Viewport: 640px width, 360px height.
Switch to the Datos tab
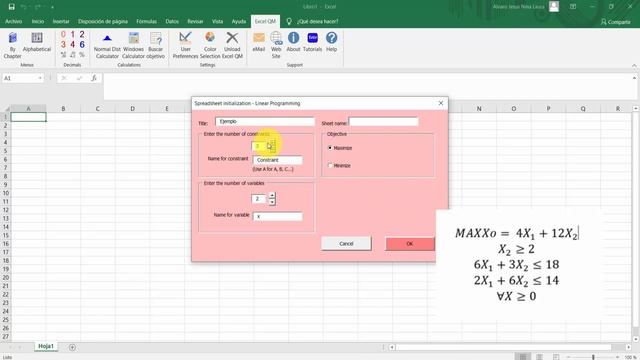pyautogui.click(x=172, y=21)
